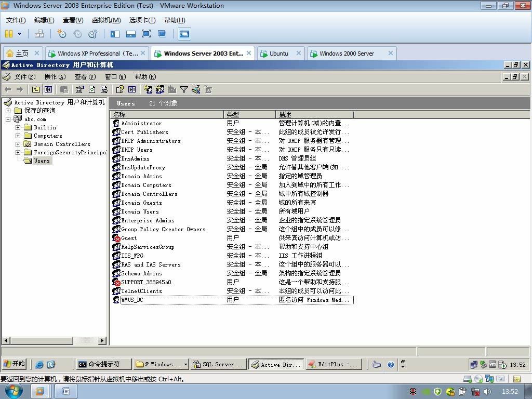Collapse the abc.com domain node
Screen dimensions: 532x399
8,119
